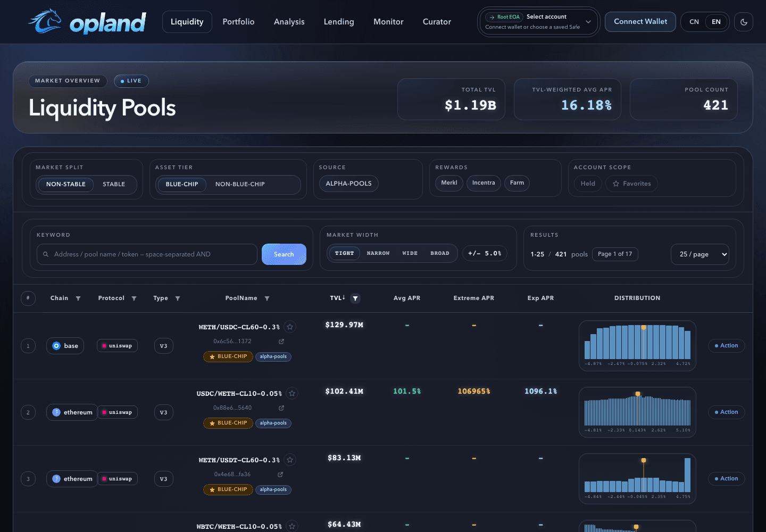Select WIDE market width

click(410, 253)
